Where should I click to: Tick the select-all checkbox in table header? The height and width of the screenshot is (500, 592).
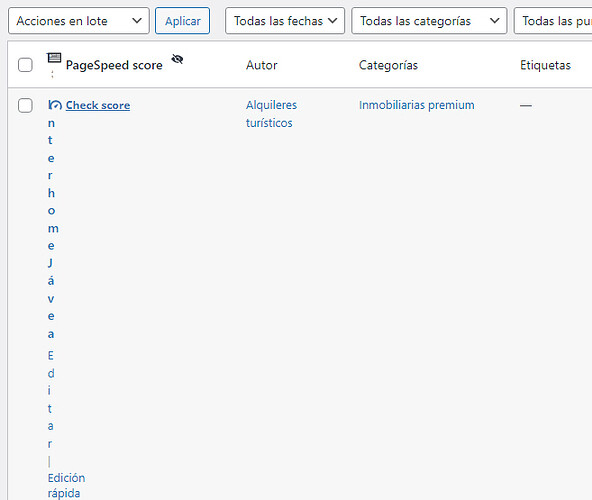tap(25, 65)
